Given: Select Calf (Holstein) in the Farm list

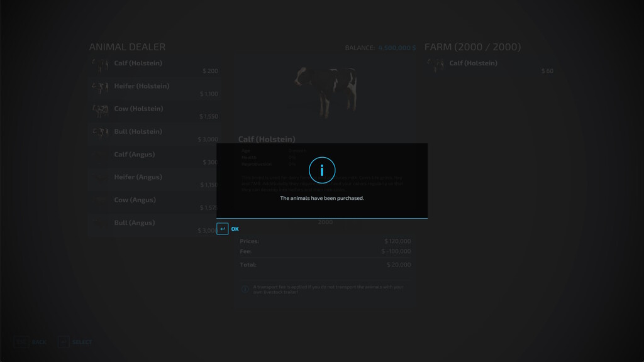Looking at the screenshot, I should pyautogui.click(x=491, y=66).
